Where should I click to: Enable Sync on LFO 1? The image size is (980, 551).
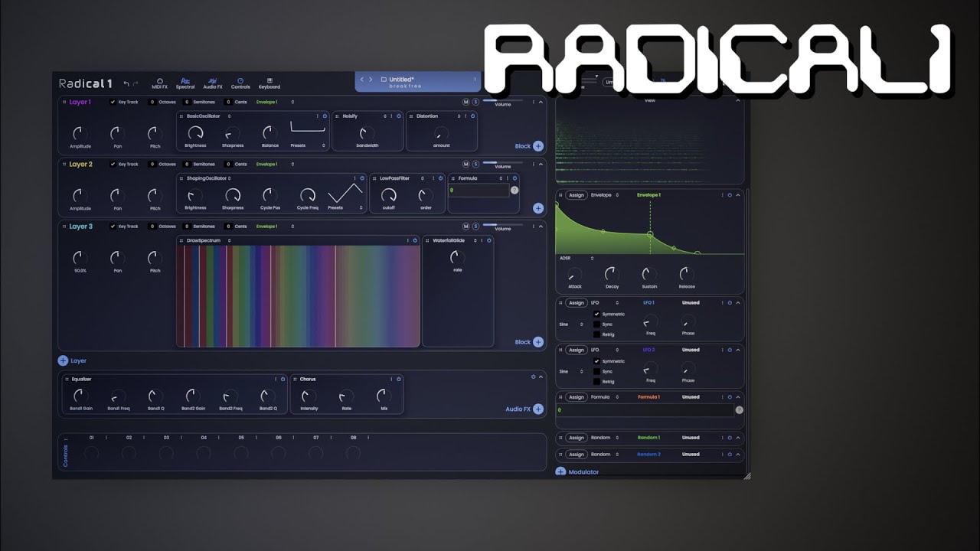pos(596,324)
